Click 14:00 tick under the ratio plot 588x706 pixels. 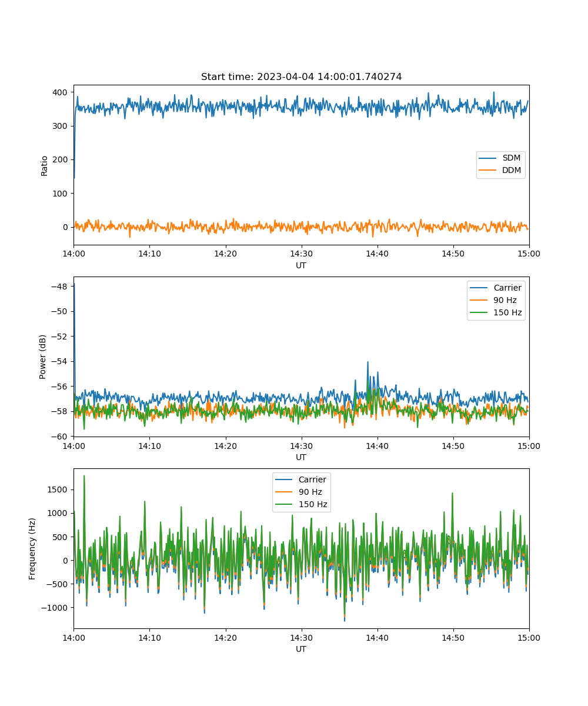(73, 254)
